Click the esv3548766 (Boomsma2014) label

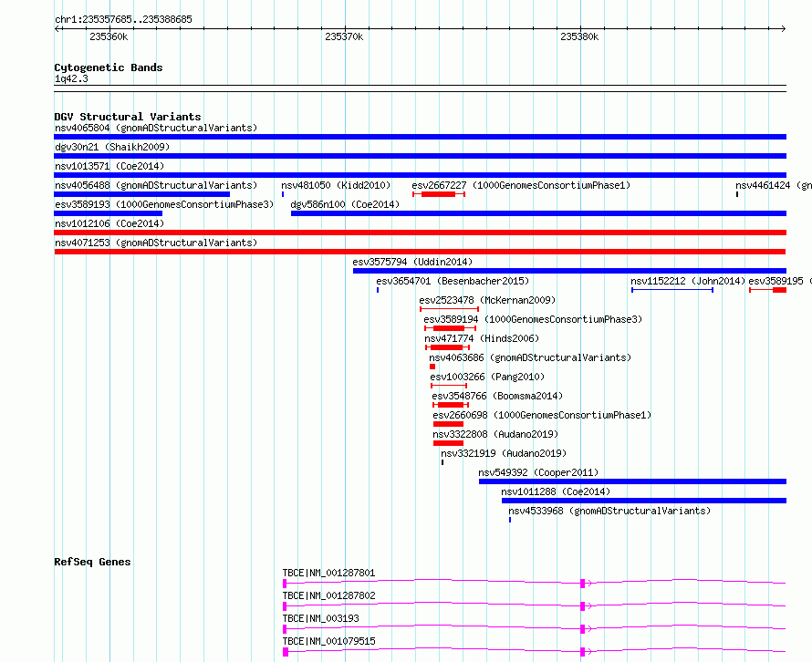coord(497,396)
